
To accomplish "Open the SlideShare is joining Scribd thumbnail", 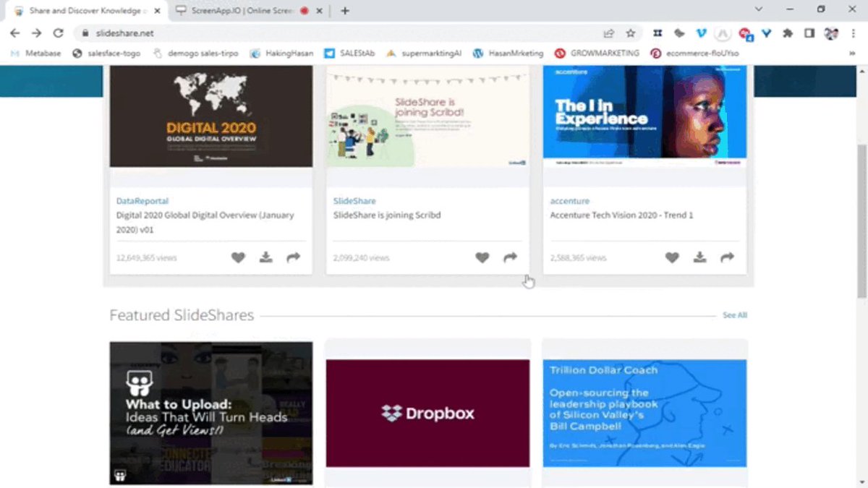I will pyautogui.click(x=428, y=116).
